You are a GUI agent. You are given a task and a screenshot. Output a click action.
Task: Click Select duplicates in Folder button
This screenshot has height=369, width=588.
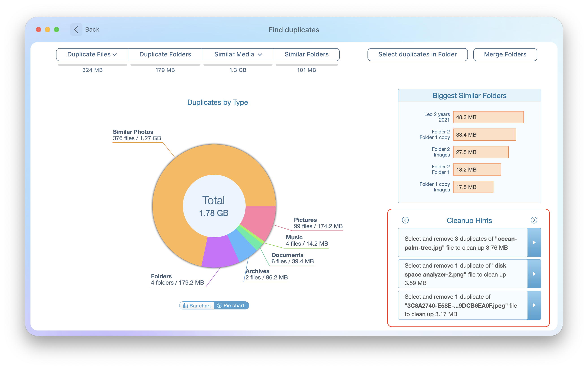tap(417, 54)
